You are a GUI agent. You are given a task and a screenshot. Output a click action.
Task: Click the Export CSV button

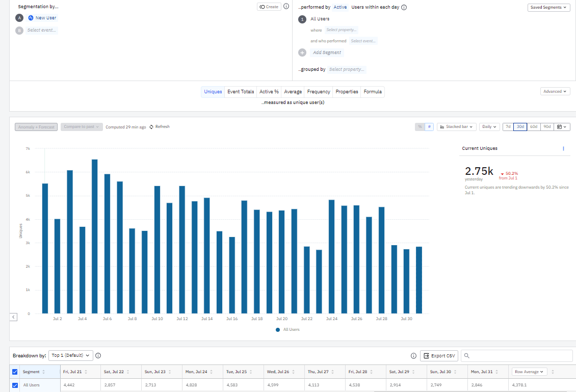pos(439,356)
